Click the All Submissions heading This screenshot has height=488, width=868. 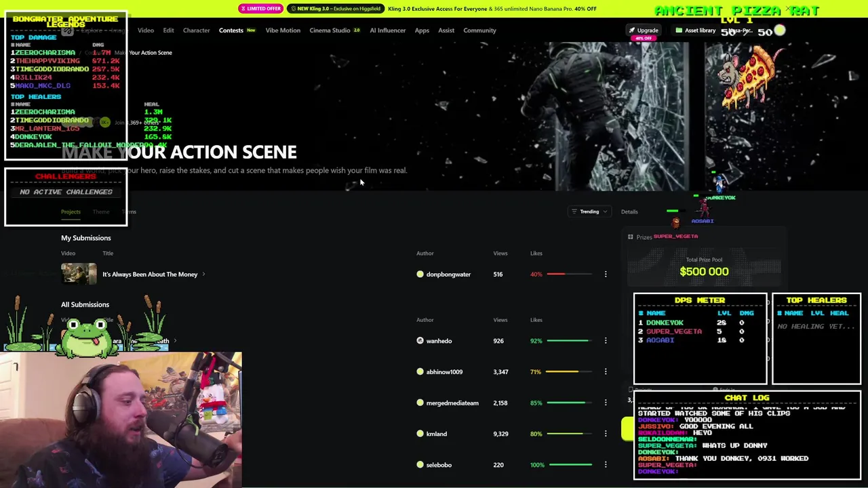point(85,304)
